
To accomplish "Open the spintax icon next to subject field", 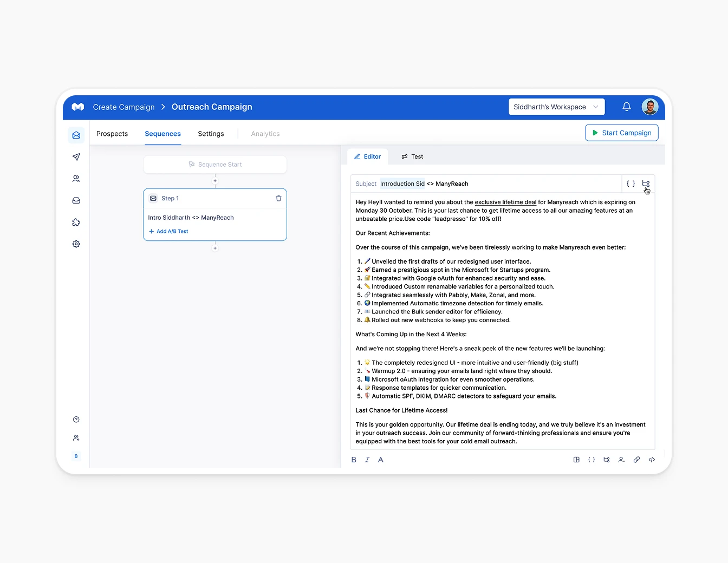I will [645, 184].
